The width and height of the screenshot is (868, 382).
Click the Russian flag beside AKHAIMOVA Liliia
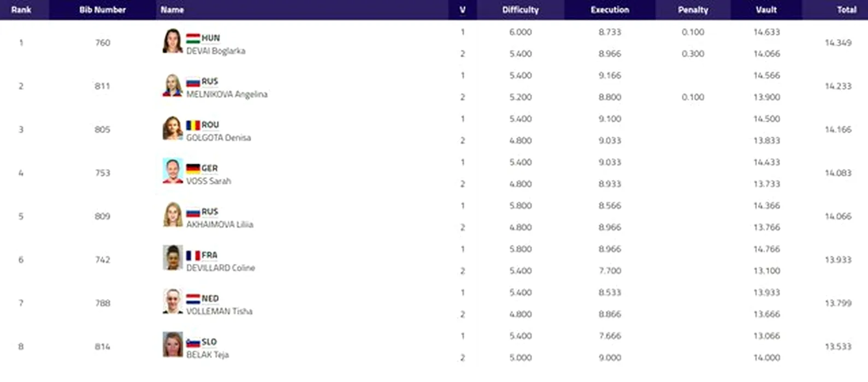(x=193, y=212)
